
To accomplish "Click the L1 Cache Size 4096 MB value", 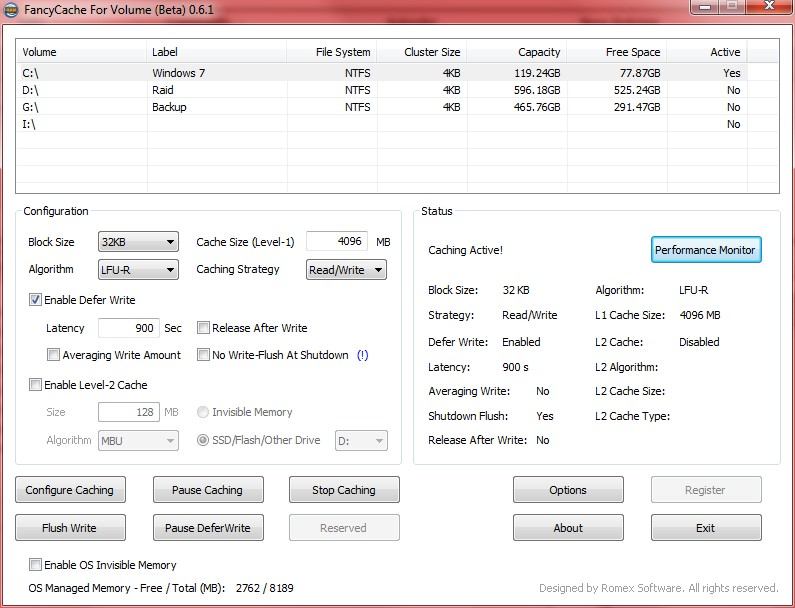I will point(700,315).
